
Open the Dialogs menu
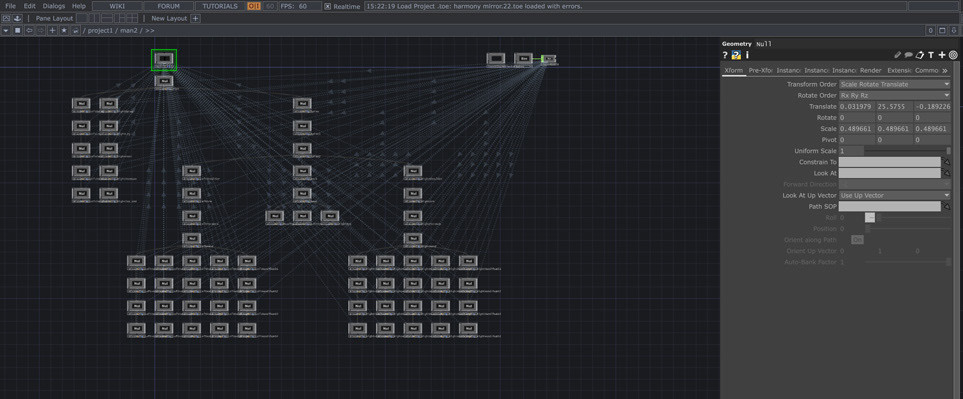[53, 6]
